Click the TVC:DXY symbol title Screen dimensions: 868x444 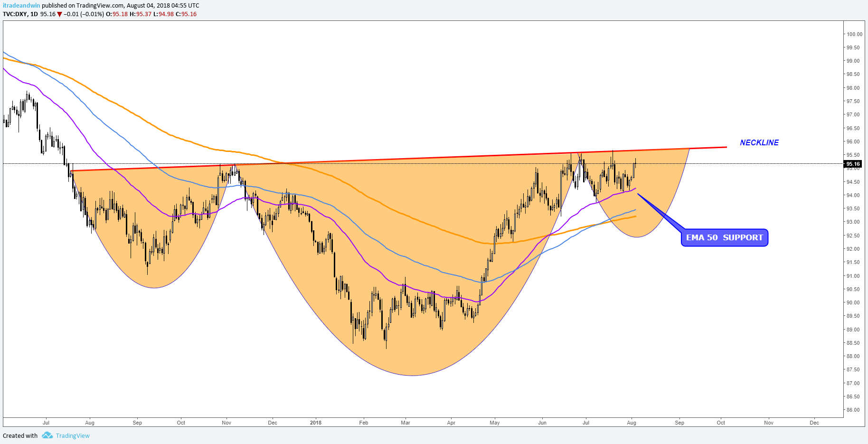click(15, 14)
